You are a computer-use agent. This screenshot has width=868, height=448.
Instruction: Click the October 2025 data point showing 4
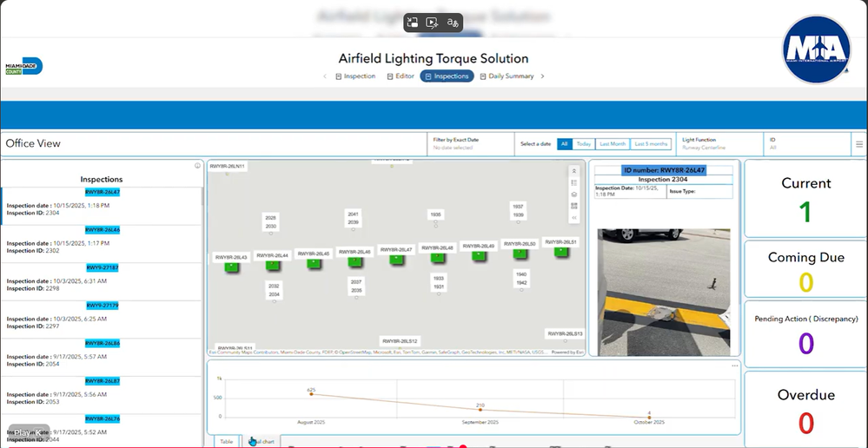tap(649, 417)
